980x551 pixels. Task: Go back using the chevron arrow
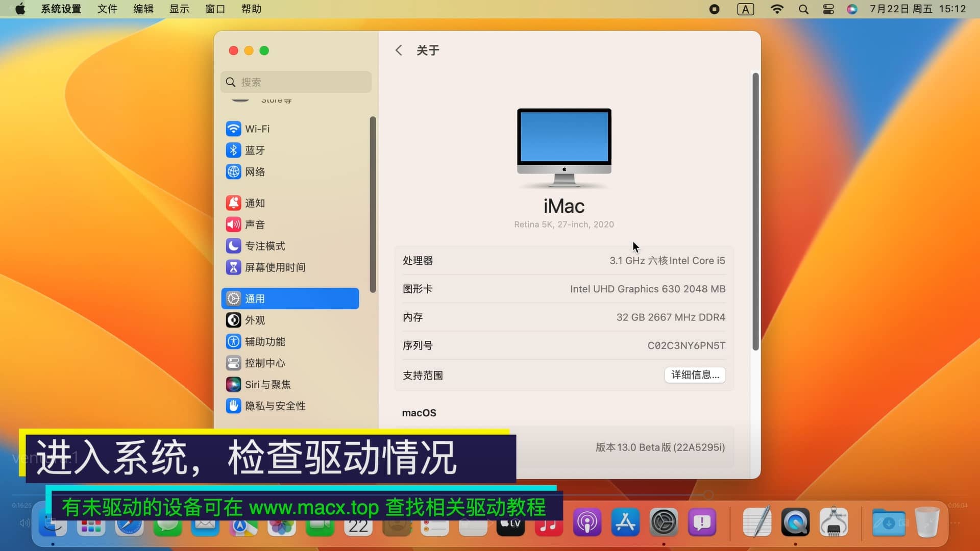click(x=399, y=50)
